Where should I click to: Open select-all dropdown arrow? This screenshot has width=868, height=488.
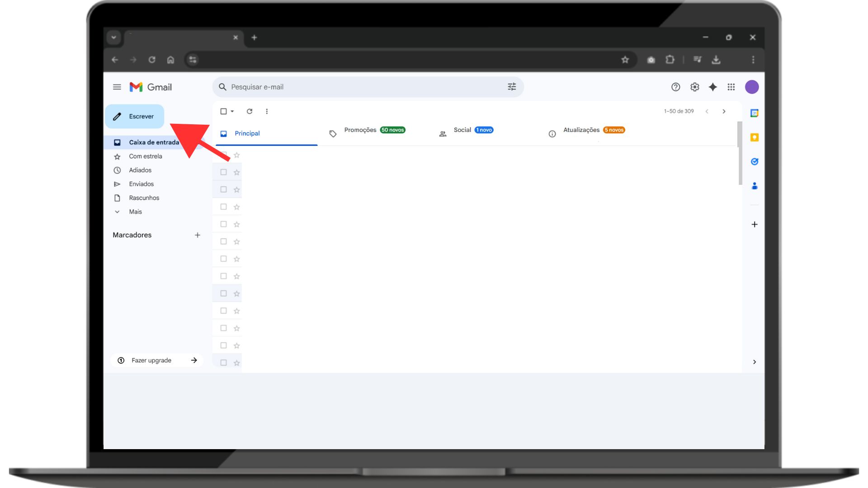point(232,111)
